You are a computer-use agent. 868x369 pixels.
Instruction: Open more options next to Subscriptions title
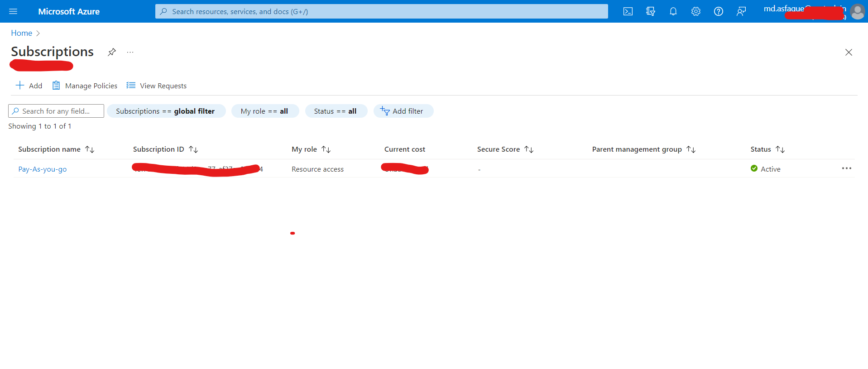click(x=130, y=52)
